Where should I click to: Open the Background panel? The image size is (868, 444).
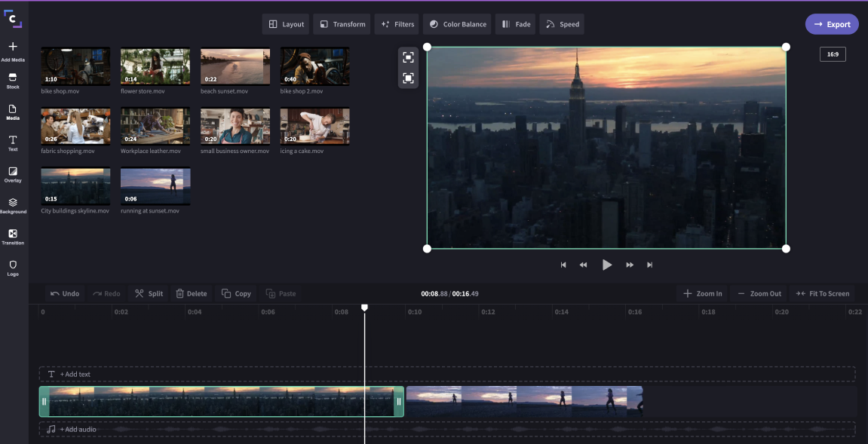coord(13,205)
